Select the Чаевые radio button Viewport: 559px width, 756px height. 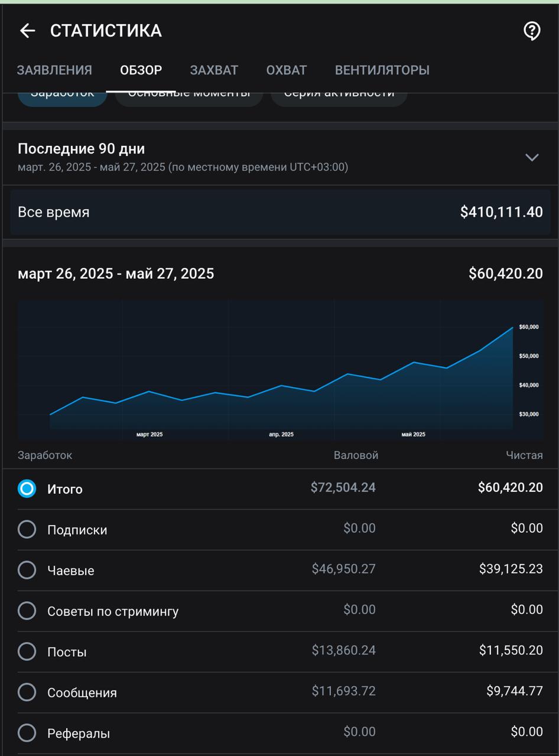[27, 570]
